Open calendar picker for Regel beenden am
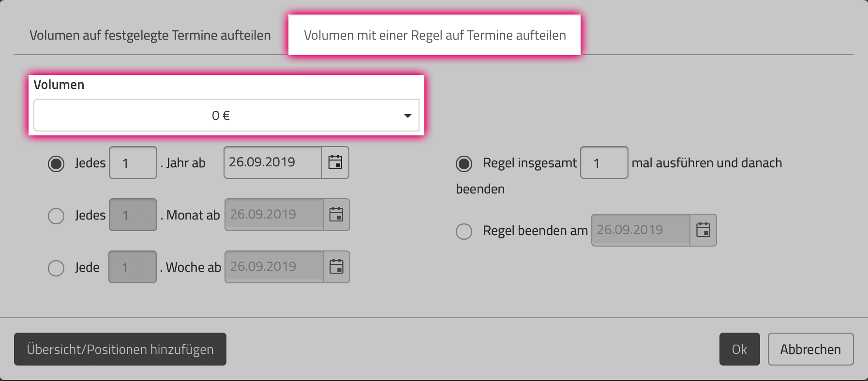This screenshot has width=868, height=381. pyautogui.click(x=703, y=230)
